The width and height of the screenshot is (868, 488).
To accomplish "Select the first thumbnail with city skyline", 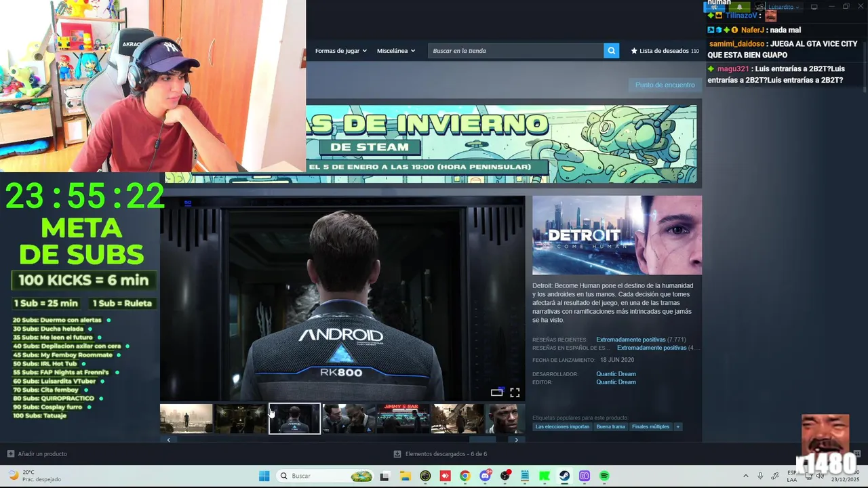I will tap(186, 419).
